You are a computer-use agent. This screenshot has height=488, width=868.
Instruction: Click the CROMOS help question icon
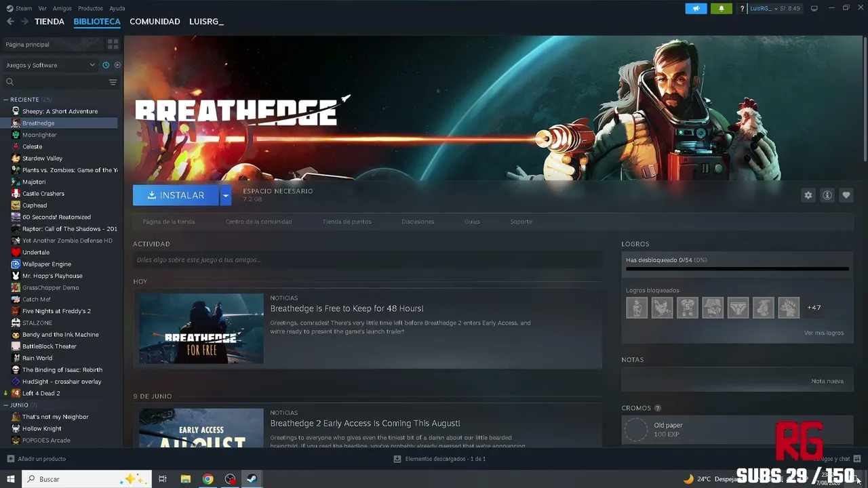[658, 408]
